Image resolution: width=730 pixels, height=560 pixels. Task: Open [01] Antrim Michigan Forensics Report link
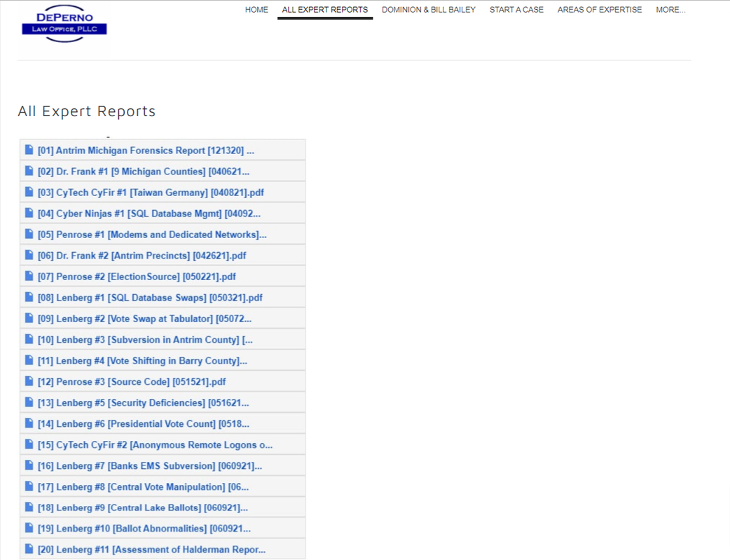coord(146,150)
